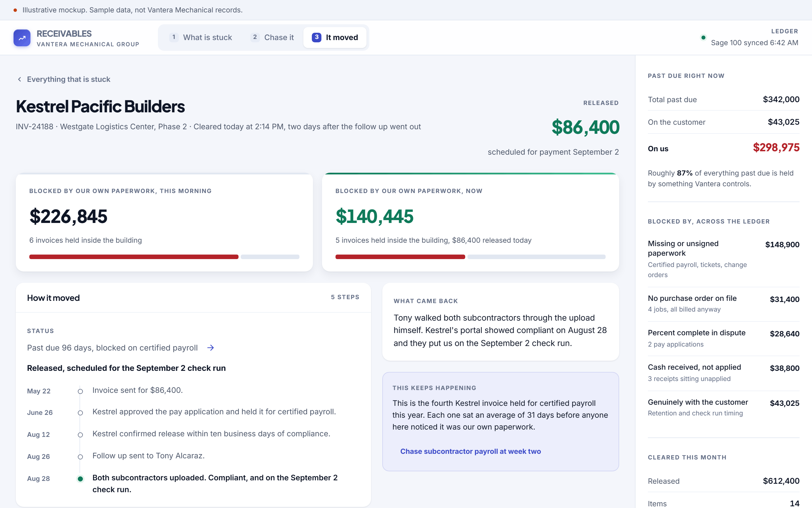The width and height of the screenshot is (812, 508).
Task: Click the released $86,400 amount
Action: click(585, 127)
